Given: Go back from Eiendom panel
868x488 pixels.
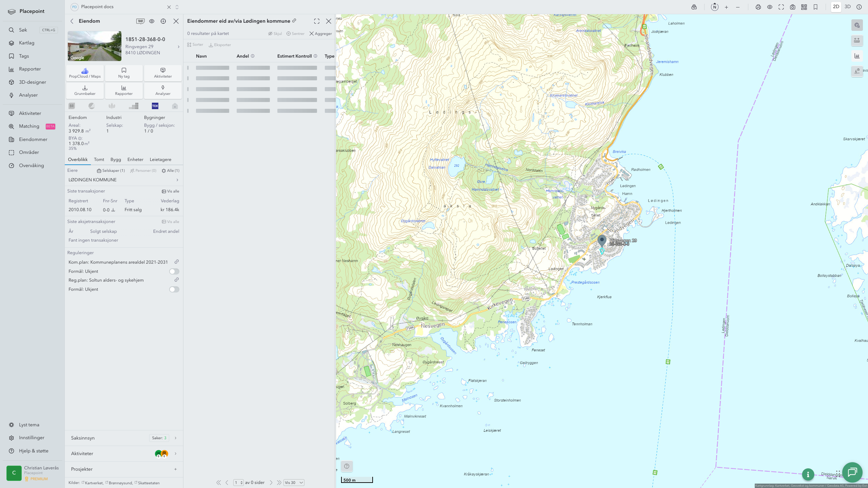Looking at the screenshot, I should coord(72,21).
